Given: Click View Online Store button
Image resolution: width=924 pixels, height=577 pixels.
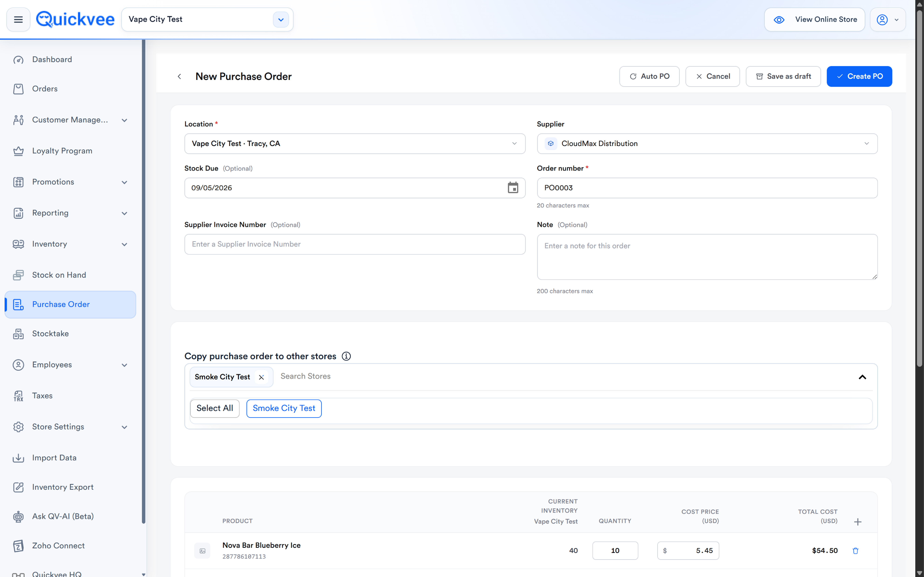Looking at the screenshot, I should coord(815,19).
